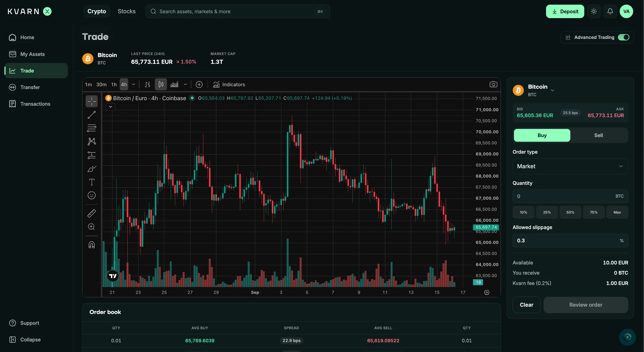Open the forecasting and measurement tools
Image resolution: width=644 pixels, height=352 pixels.
tap(92, 155)
